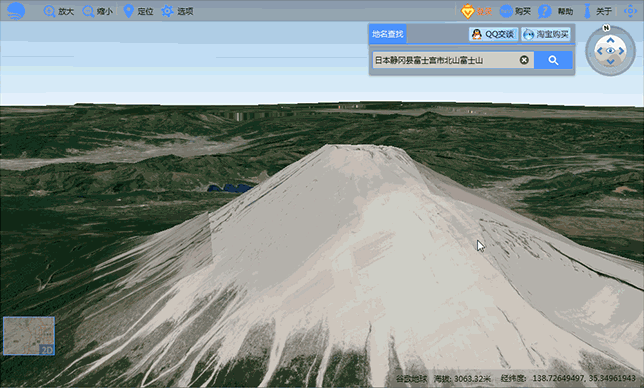Click the 放大 zoom-in toolbar button

pos(59,11)
